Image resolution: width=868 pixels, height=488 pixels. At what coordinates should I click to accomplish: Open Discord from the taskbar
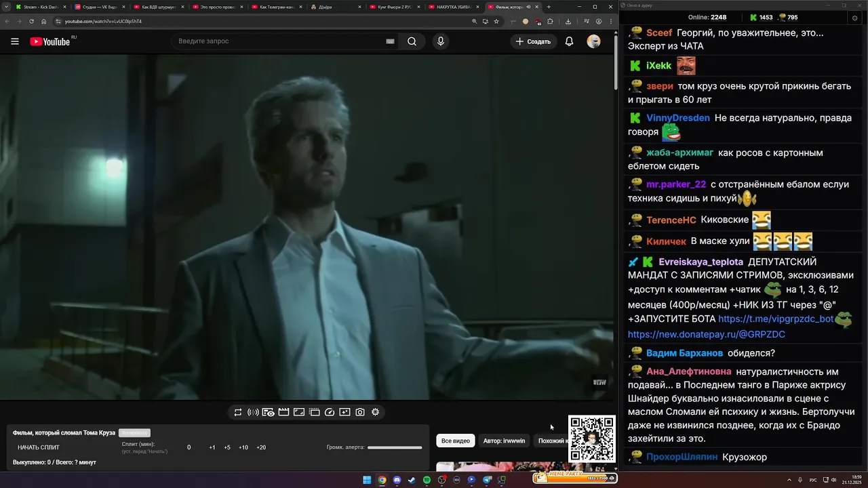(x=397, y=480)
